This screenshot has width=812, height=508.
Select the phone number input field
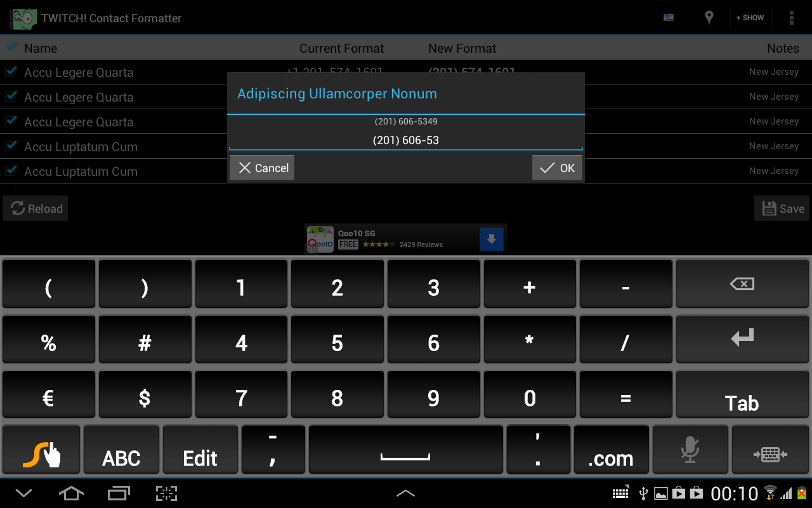405,140
